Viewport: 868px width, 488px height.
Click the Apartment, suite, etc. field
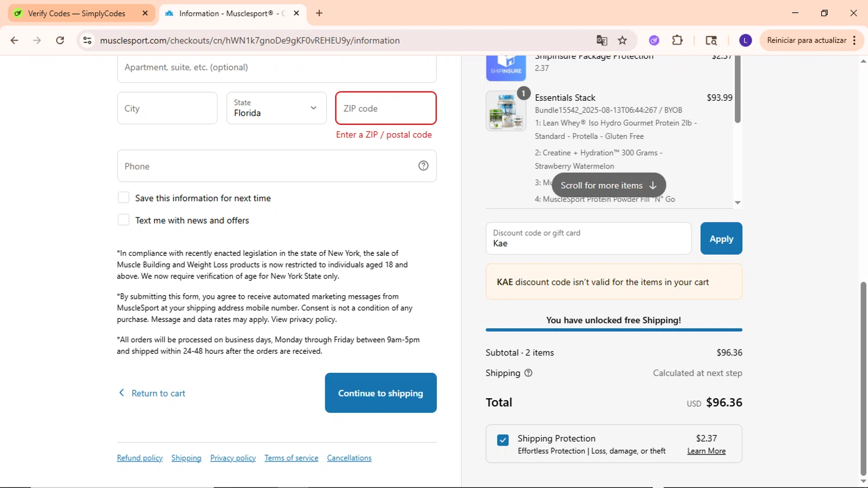coord(277,69)
